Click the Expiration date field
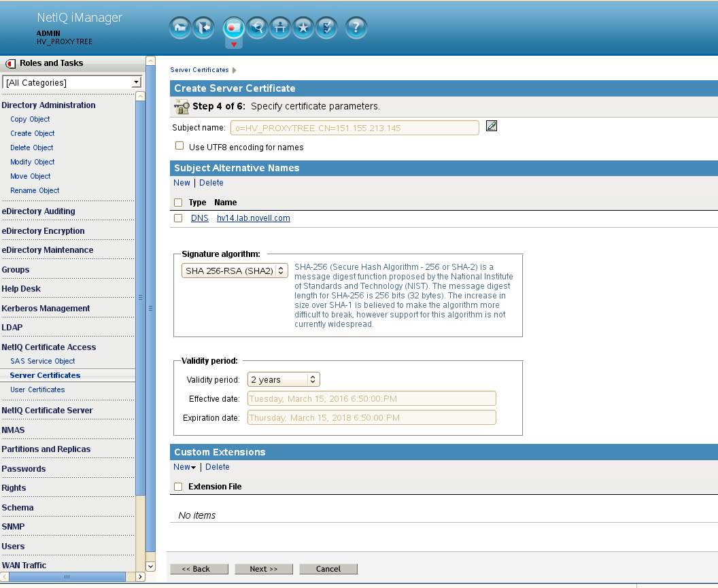 click(x=372, y=417)
